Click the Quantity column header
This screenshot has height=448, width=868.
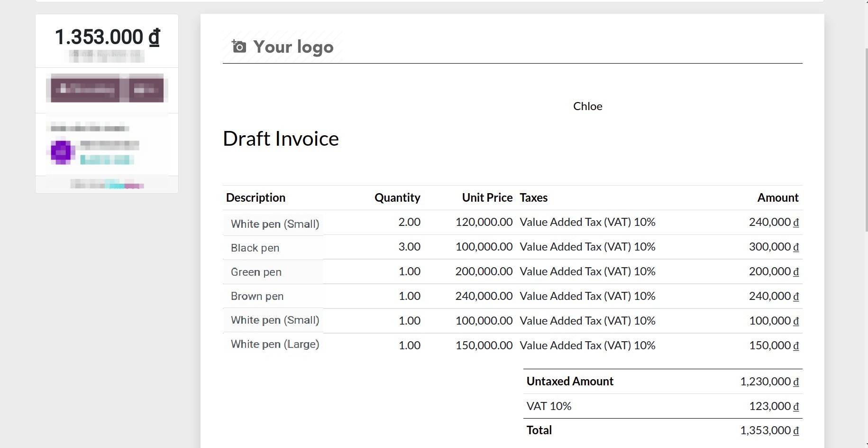(397, 197)
